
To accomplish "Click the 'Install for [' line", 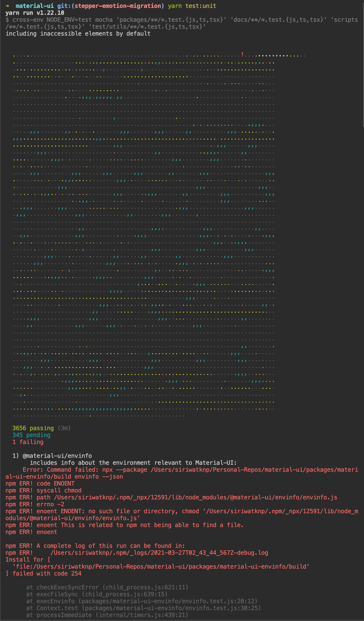I will coord(28,560).
